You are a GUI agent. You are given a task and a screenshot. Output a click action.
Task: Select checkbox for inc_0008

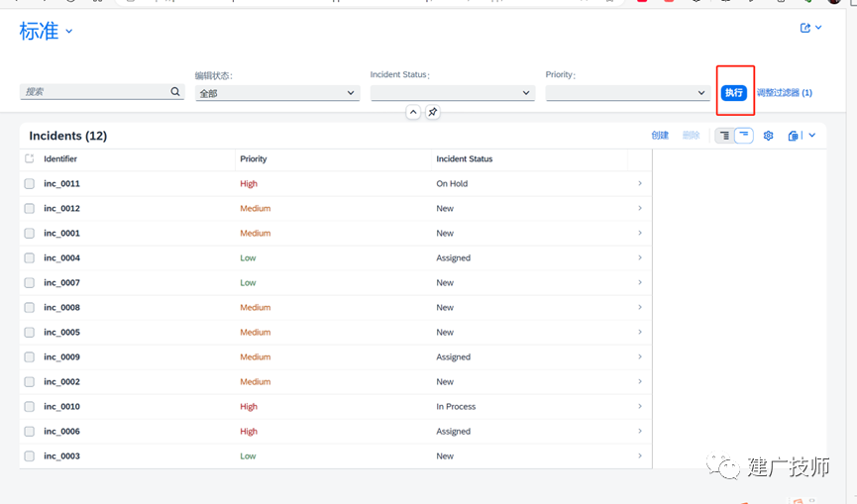coord(30,307)
